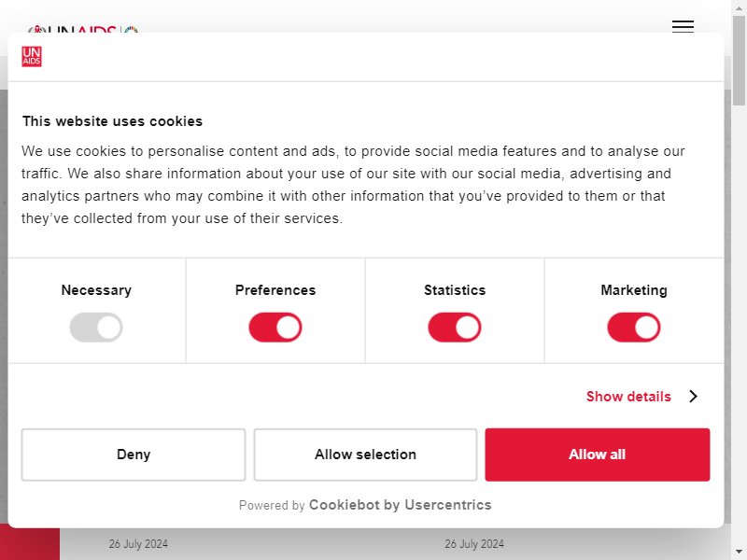Image resolution: width=747 pixels, height=560 pixels.
Task: Click the vertical scrollbar thumb
Action: (739, 61)
